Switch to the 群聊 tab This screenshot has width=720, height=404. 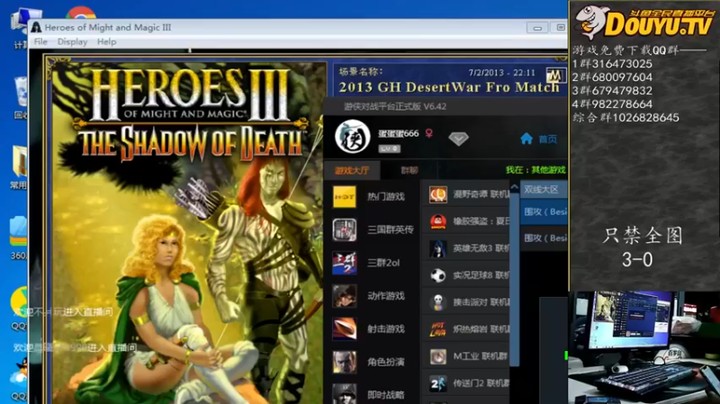pyautogui.click(x=409, y=170)
